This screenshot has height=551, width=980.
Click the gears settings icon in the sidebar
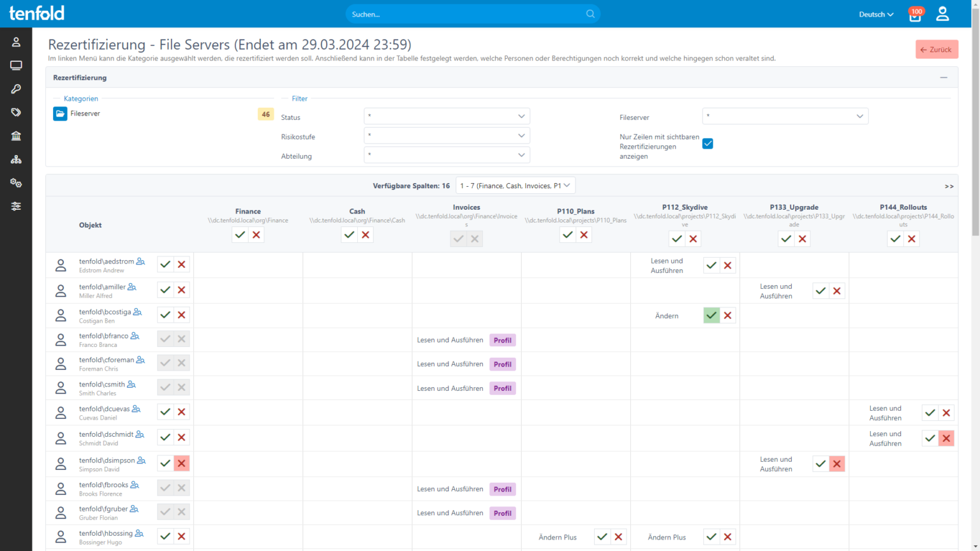tap(16, 182)
